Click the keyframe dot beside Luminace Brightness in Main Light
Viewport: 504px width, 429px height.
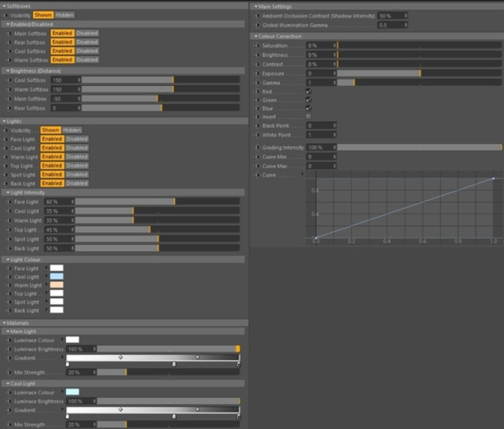(9, 349)
